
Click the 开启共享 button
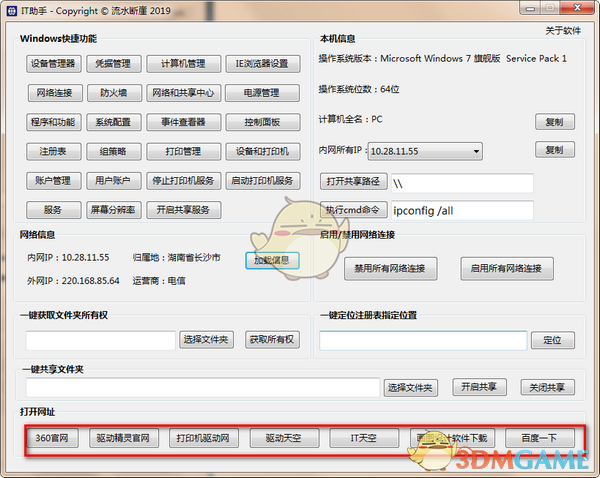(480, 387)
